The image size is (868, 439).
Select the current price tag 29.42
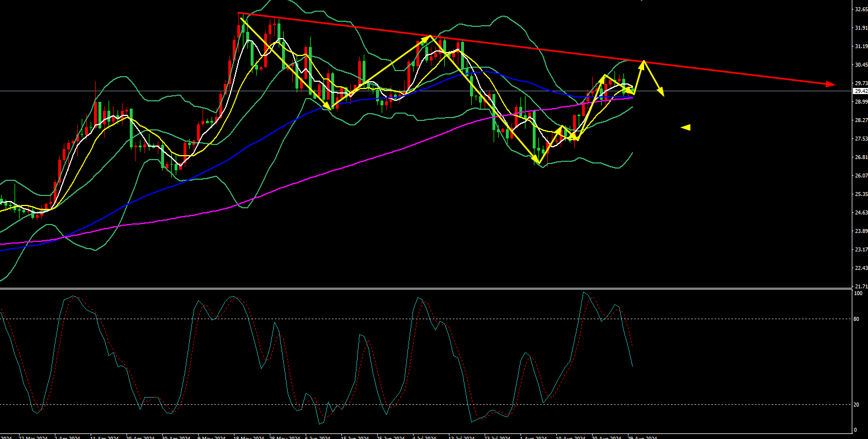861,91
